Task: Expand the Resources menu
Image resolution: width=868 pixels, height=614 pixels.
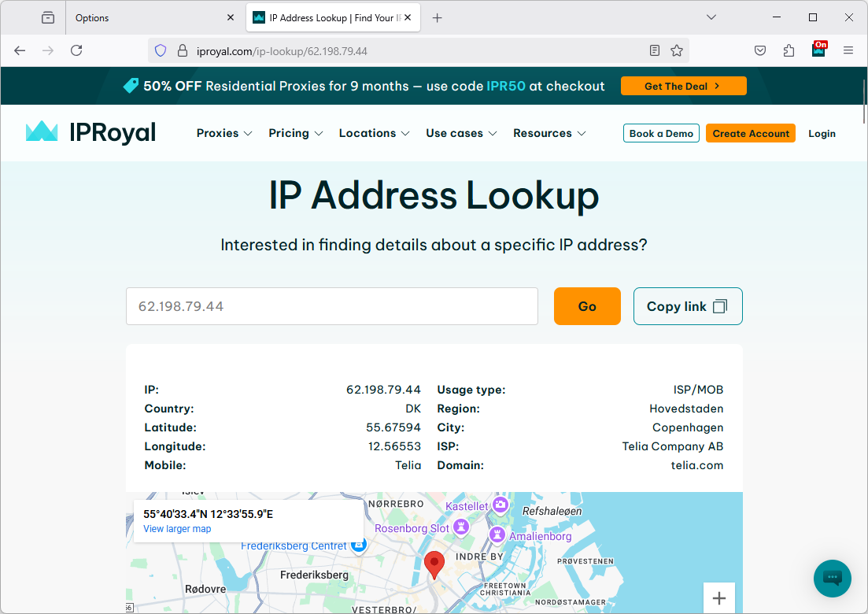Action: [x=549, y=134]
